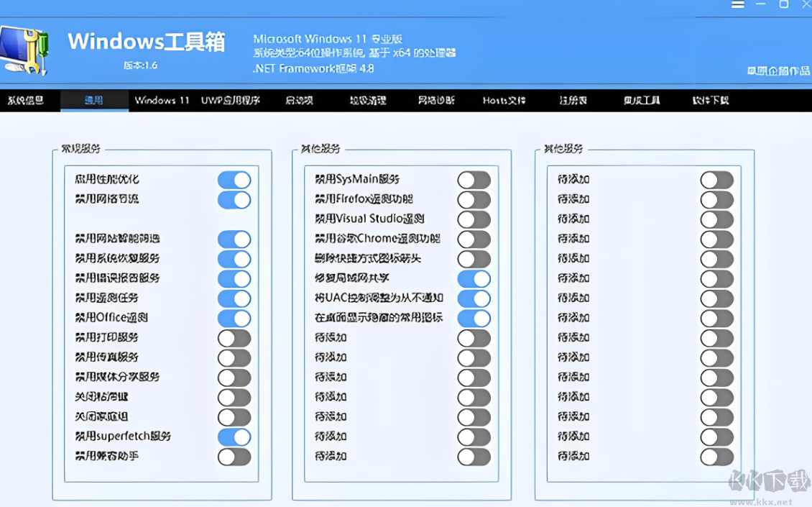Enable the 关闭粘滞键 switch

(234, 397)
